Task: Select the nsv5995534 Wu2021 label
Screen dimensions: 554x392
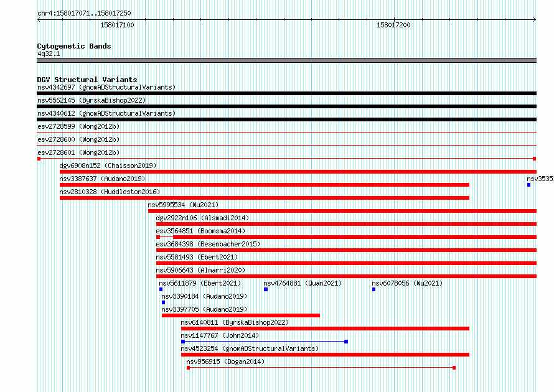Action: click(183, 205)
